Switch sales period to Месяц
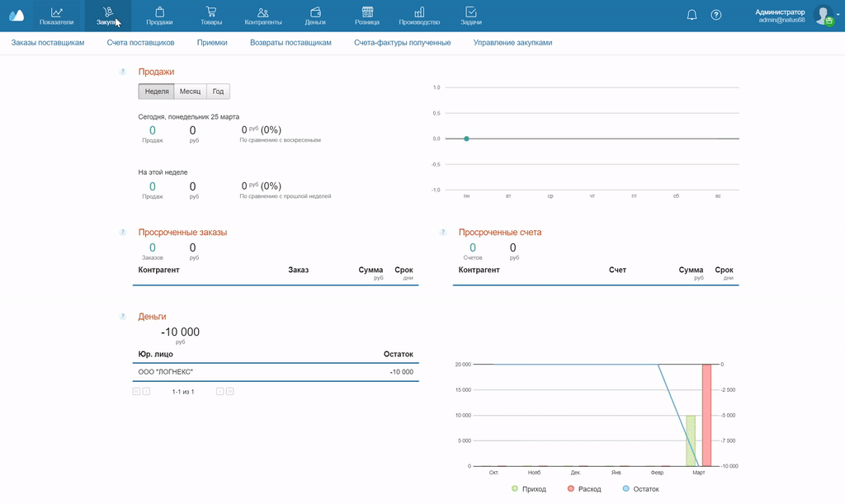 (191, 92)
